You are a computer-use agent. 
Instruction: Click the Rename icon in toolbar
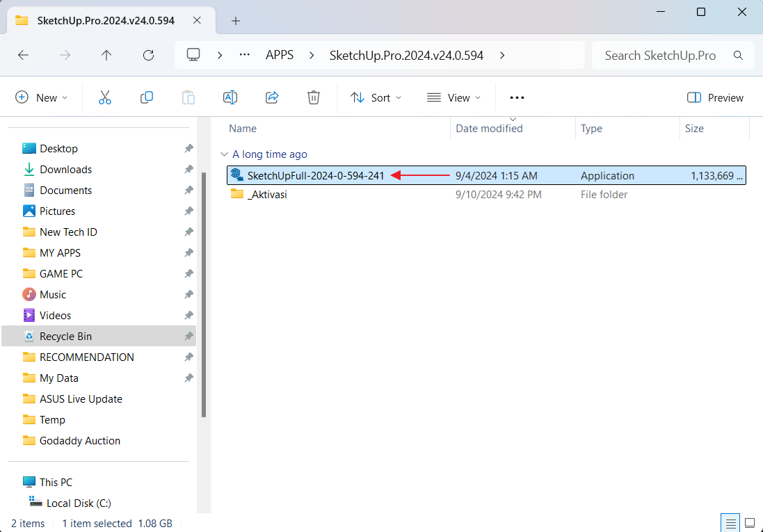tap(230, 97)
